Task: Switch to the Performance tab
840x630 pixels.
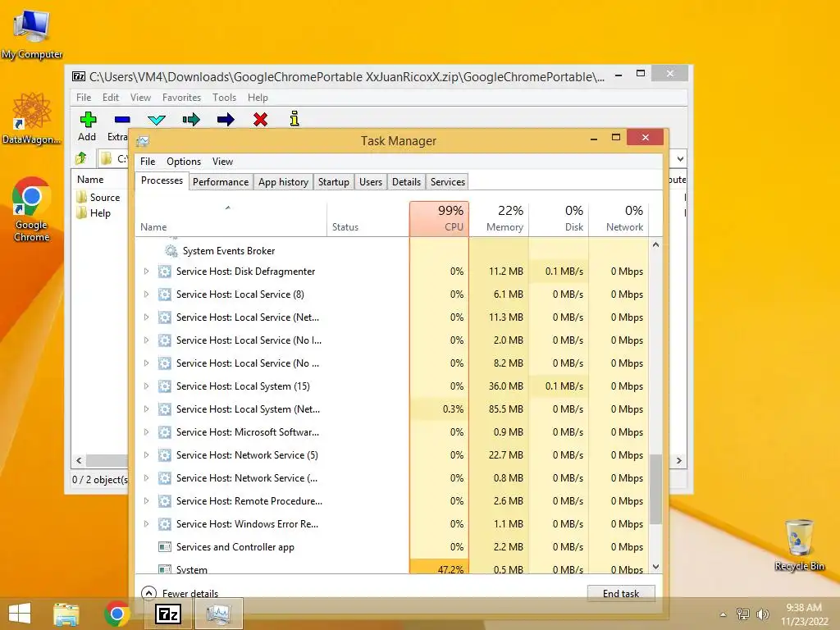Action: click(x=221, y=182)
